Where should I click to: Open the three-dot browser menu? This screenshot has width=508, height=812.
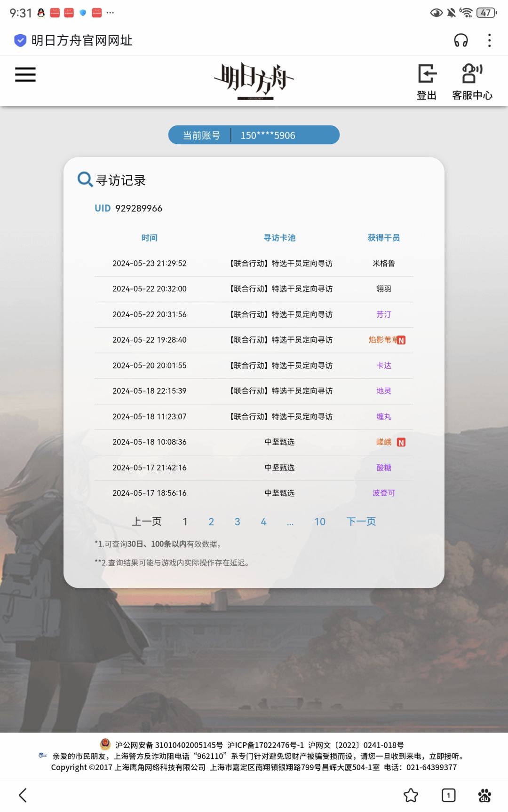click(490, 40)
